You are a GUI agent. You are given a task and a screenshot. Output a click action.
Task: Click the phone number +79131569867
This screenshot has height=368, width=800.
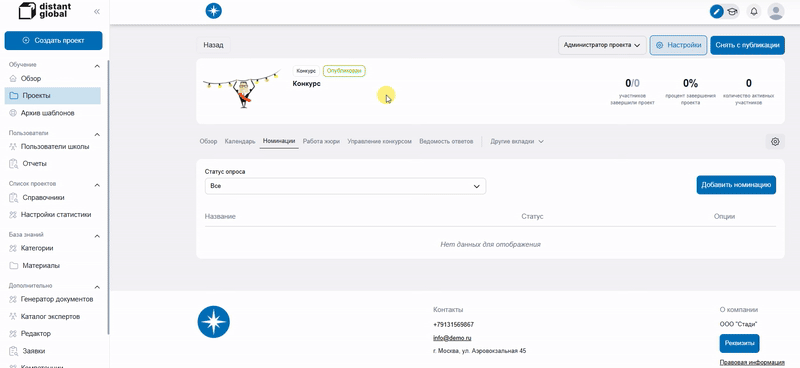click(x=454, y=325)
